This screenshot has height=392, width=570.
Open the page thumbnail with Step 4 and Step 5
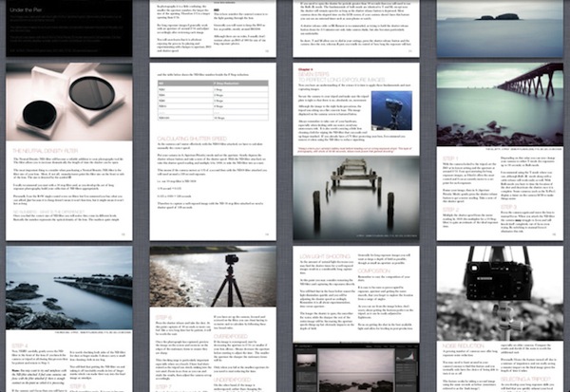point(69,319)
